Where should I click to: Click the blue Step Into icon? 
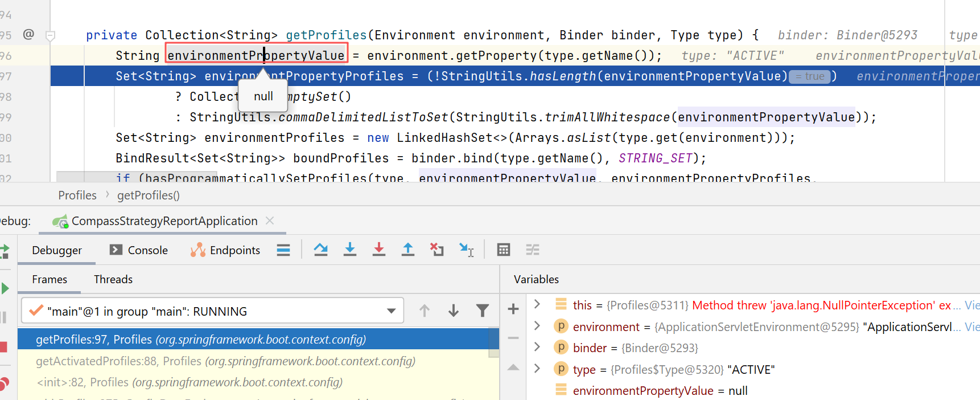click(350, 250)
